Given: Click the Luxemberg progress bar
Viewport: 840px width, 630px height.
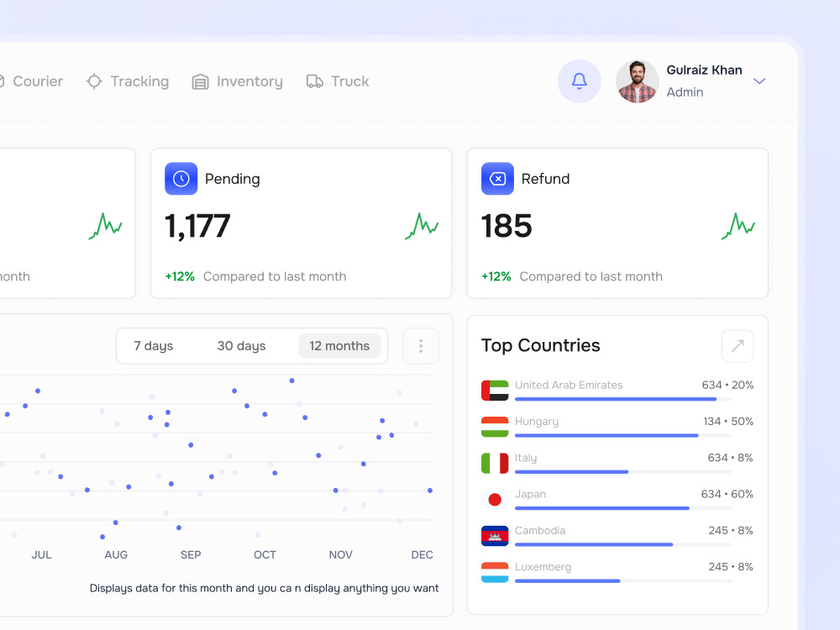Looking at the screenshot, I should tap(623, 581).
